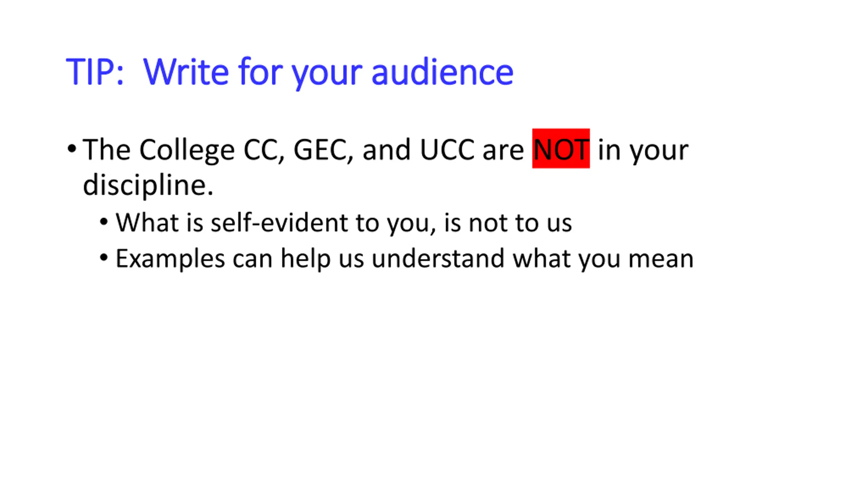This screenshot has width=868, height=488.
Task: Click the word 'discipline.' on the second line
Action: [148, 185]
